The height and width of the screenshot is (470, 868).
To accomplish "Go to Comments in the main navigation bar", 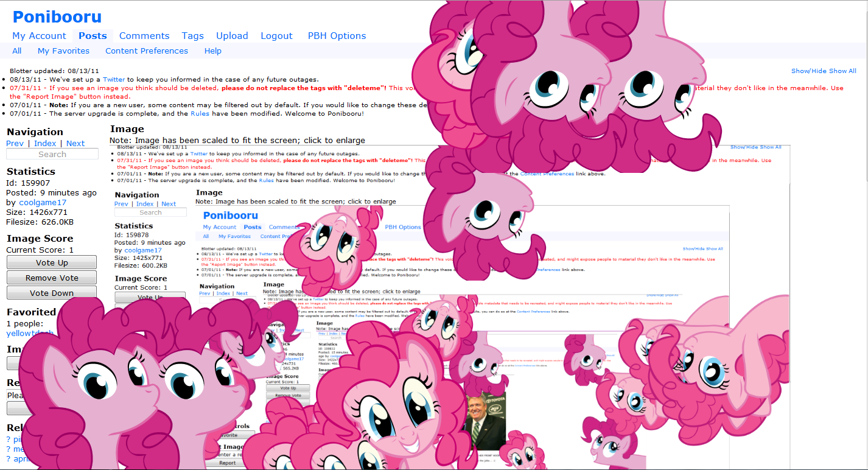I will [144, 36].
